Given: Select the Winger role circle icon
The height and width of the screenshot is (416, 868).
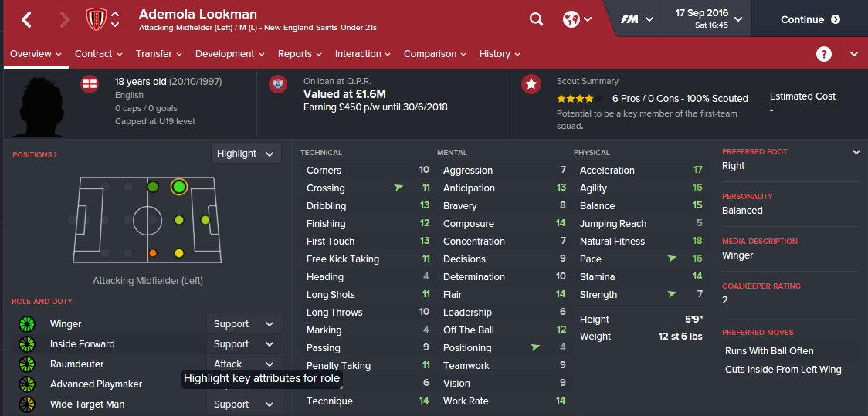Looking at the screenshot, I should coord(27,324).
